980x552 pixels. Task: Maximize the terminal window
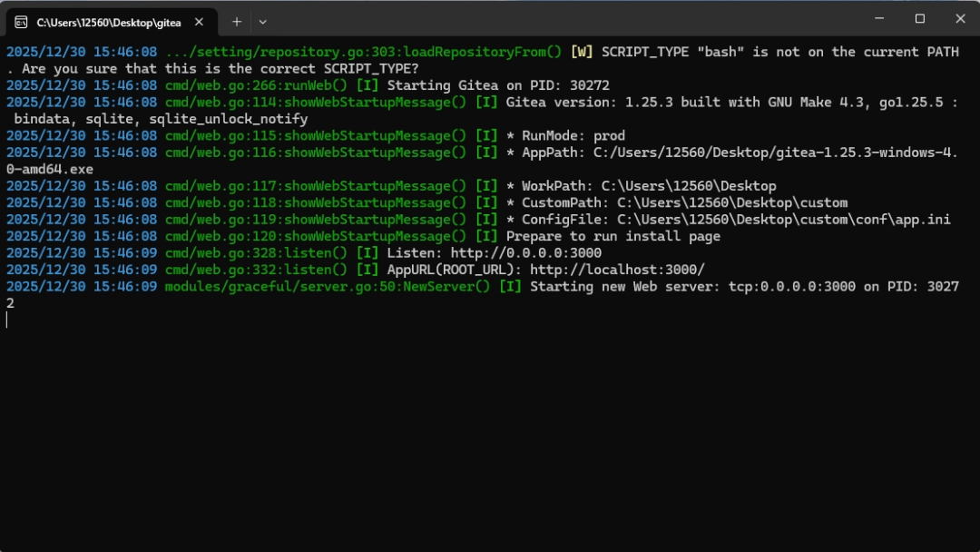tap(919, 18)
